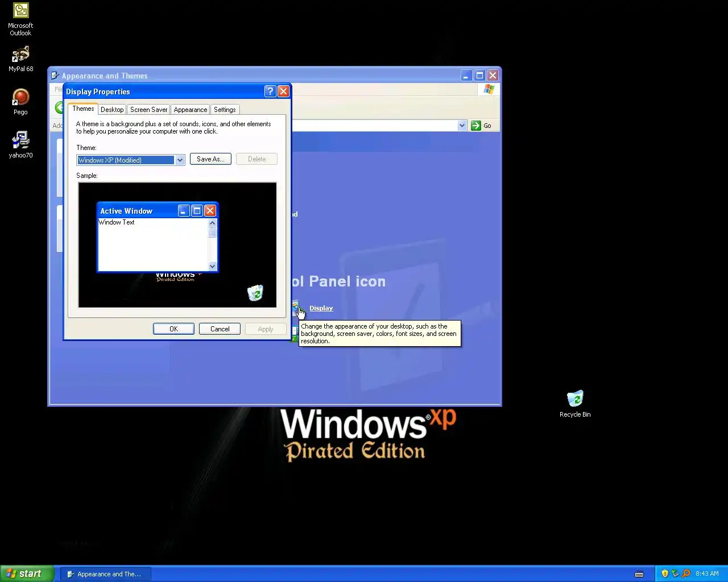728x582 pixels.
Task: Open the Microsoft Outlook desktop icon
Action: click(20, 19)
